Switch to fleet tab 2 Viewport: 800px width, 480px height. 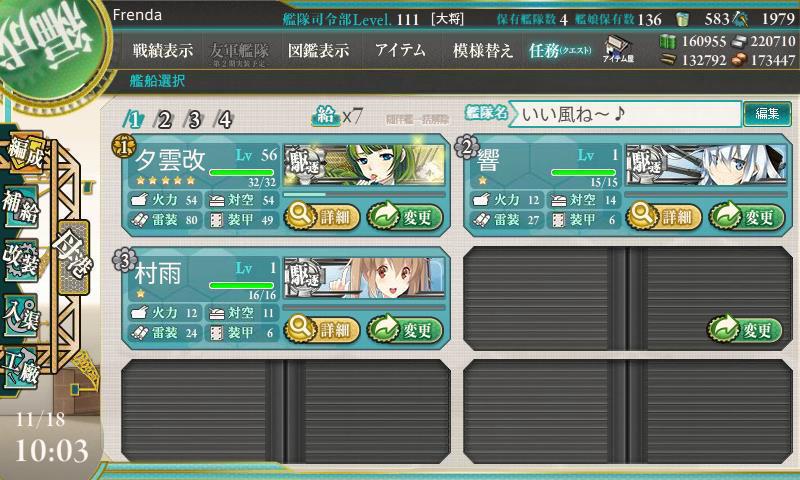coord(164,120)
